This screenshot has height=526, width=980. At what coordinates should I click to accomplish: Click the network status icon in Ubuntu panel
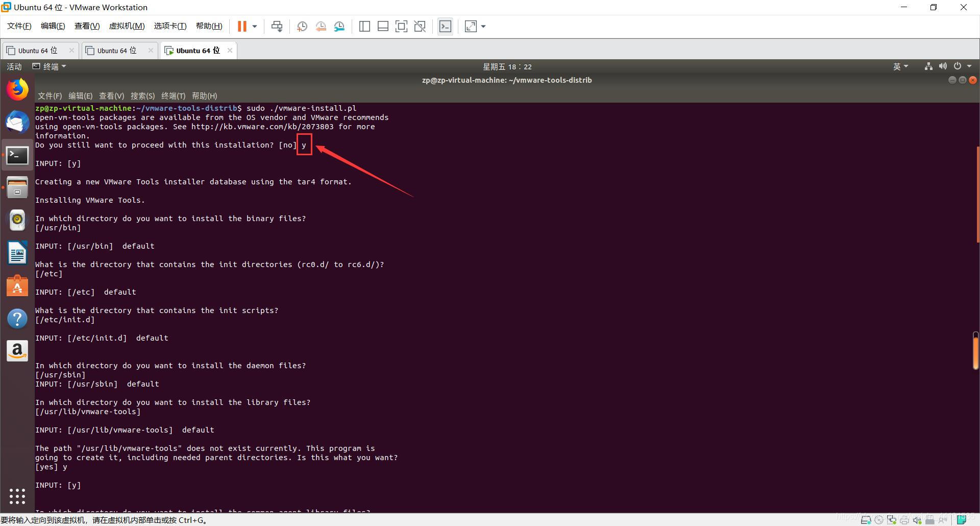pyautogui.click(x=928, y=66)
